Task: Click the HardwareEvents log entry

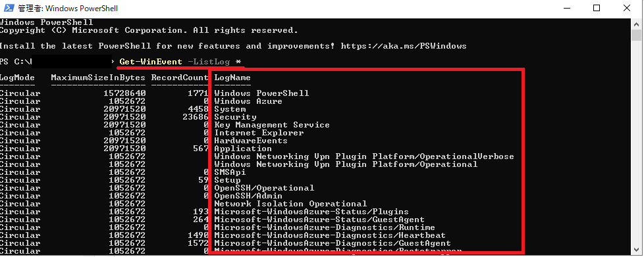Action: tap(250, 141)
